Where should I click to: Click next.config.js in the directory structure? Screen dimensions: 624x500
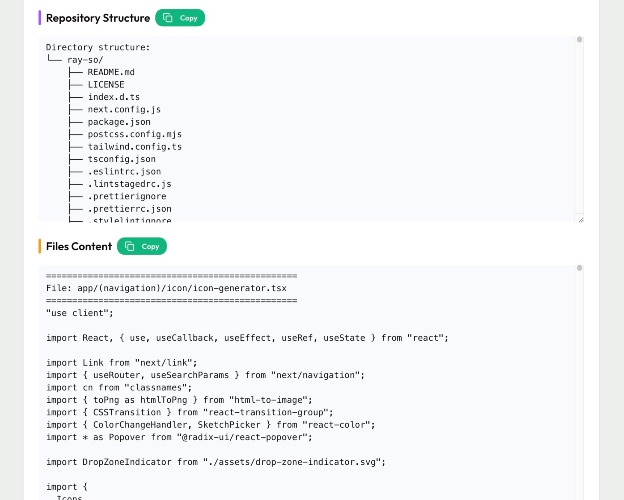tap(124, 109)
